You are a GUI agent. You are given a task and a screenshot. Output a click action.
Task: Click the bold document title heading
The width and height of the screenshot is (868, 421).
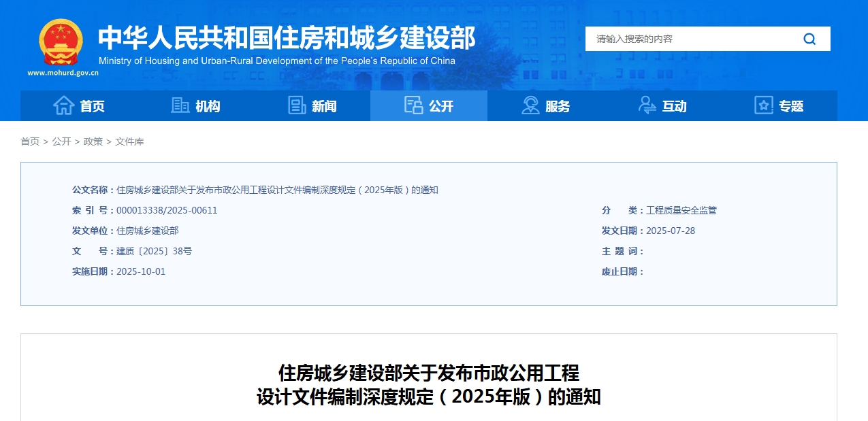pos(429,384)
